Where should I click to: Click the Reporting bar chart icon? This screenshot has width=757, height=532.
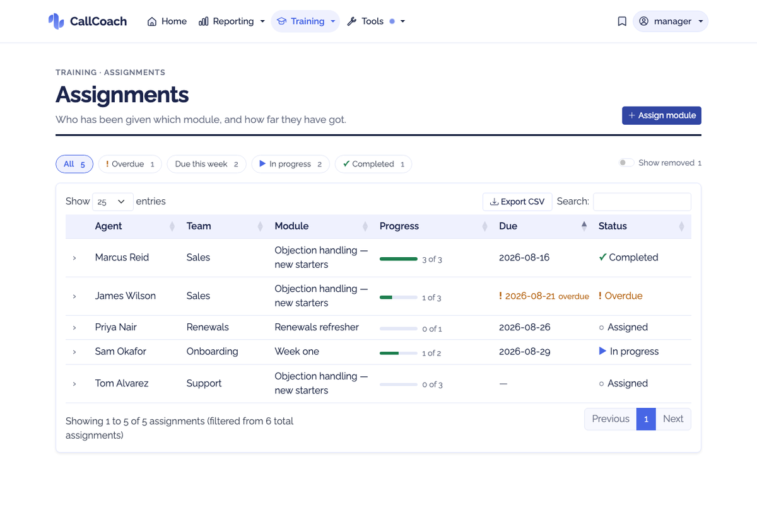[204, 21]
